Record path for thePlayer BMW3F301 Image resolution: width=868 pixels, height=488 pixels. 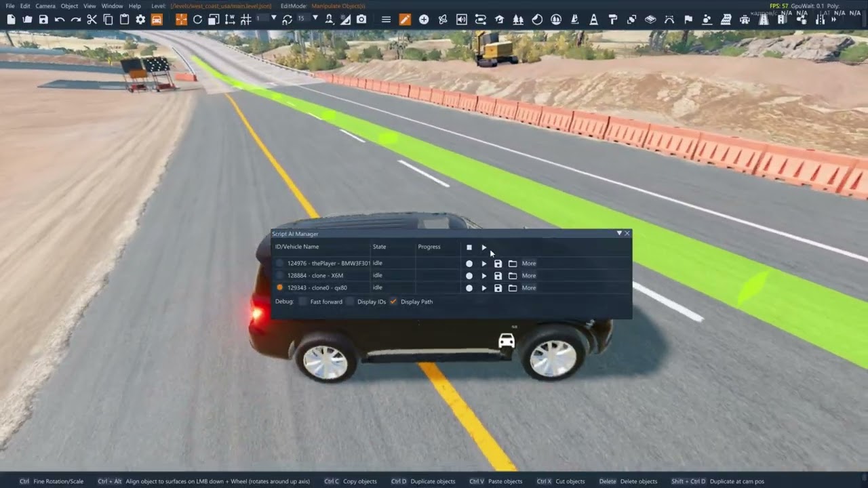tap(469, 264)
